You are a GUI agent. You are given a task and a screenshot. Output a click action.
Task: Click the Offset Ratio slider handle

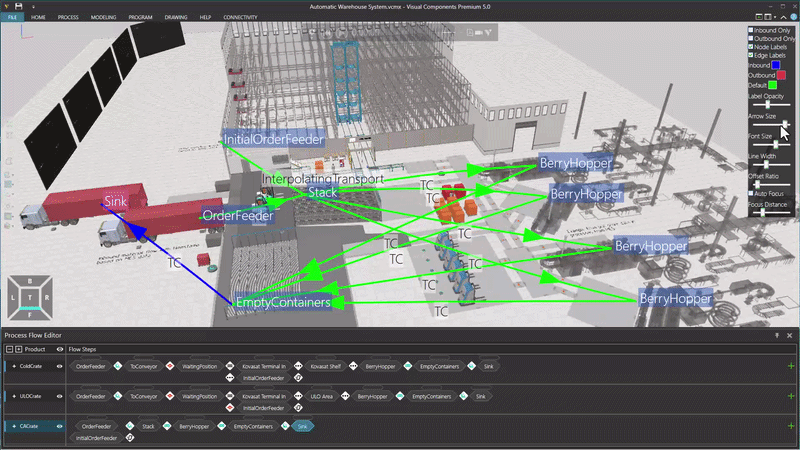tap(757, 184)
